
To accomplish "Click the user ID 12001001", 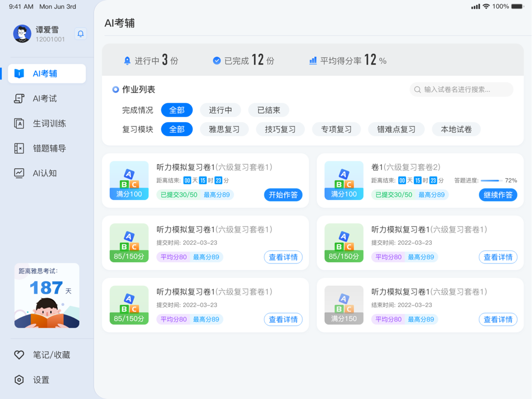I will pyautogui.click(x=50, y=39).
